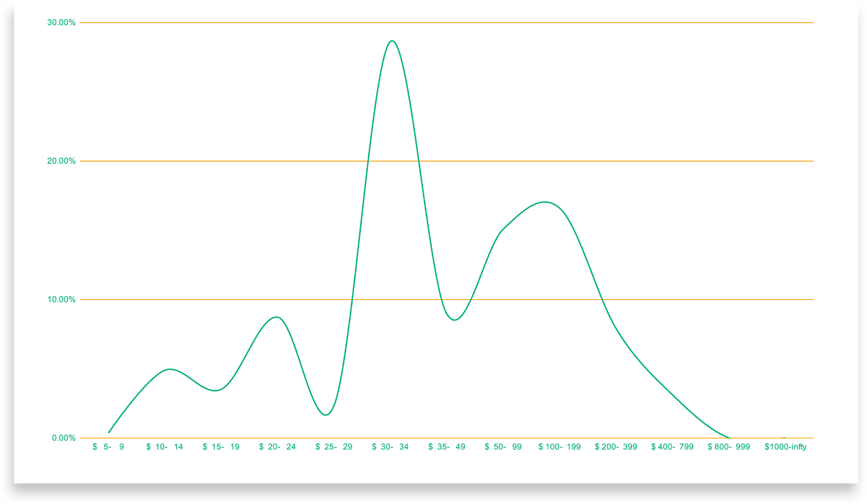Click the curve's starting point above $ 5- 9
This screenshot has width=867, height=504.
pyautogui.click(x=108, y=433)
